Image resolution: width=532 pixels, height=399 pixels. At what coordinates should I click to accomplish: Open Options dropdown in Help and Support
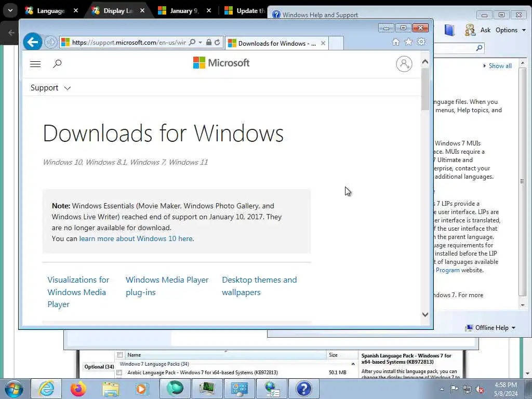pyautogui.click(x=511, y=30)
